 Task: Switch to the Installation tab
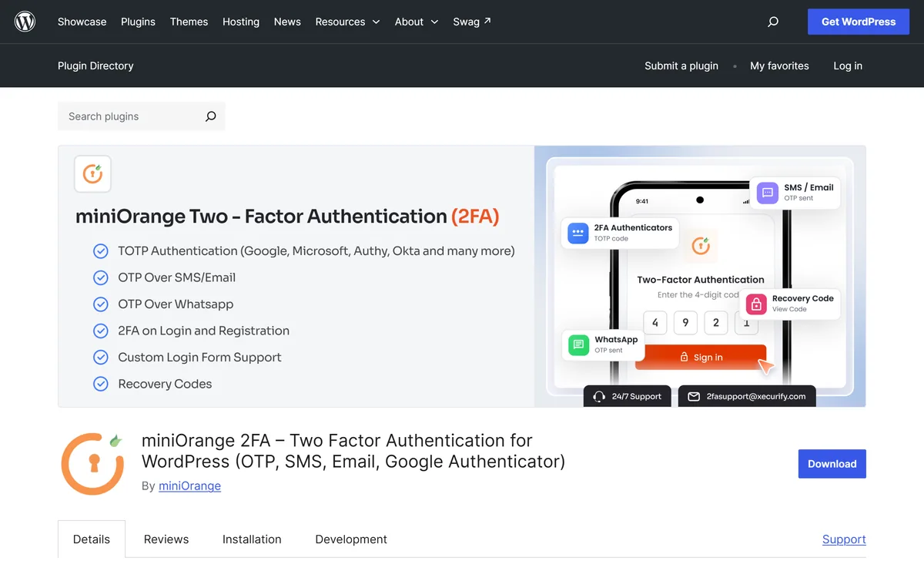252,539
